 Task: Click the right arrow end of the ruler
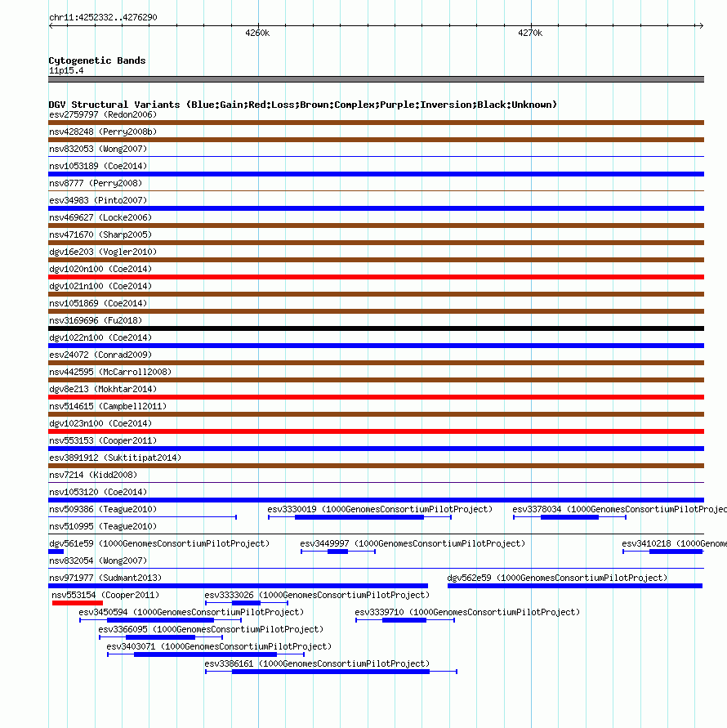click(701, 25)
